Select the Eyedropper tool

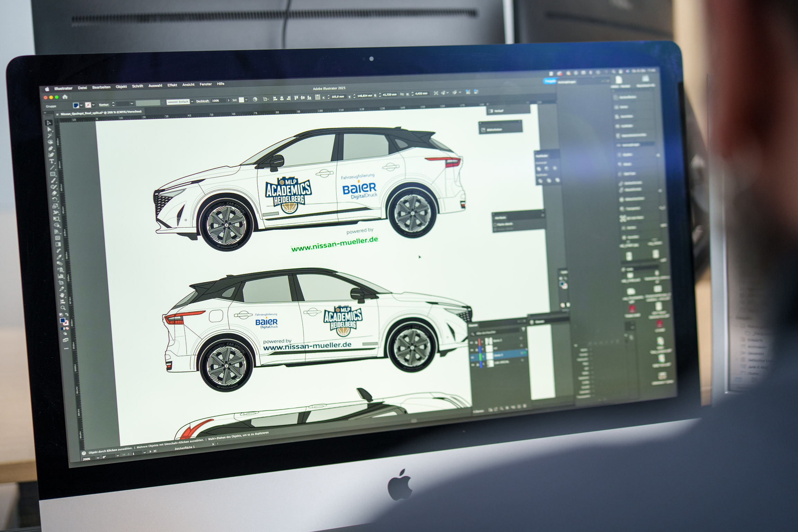(59, 257)
